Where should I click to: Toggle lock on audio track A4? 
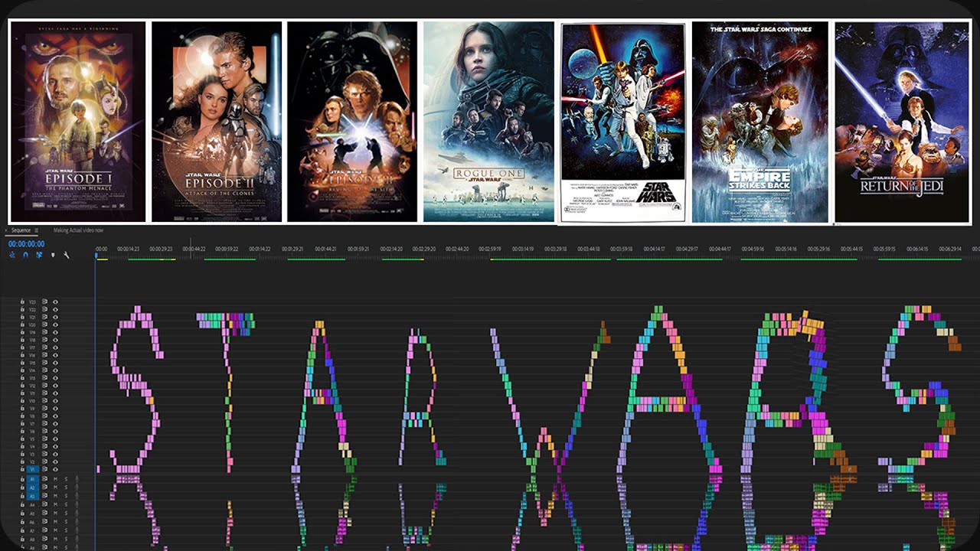(22, 505)
